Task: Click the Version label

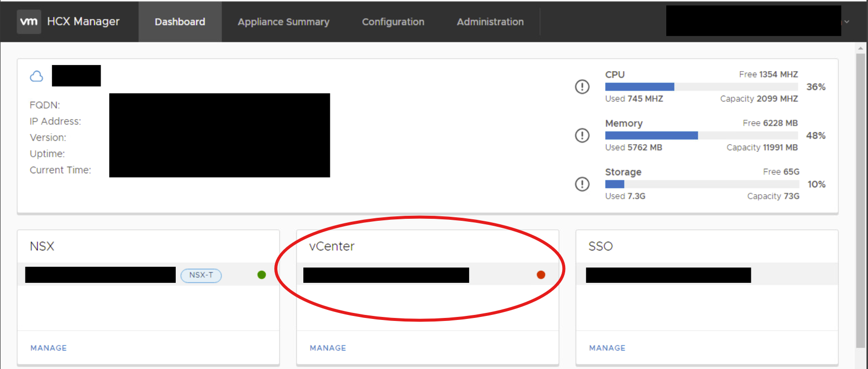Action: point(48,137)
